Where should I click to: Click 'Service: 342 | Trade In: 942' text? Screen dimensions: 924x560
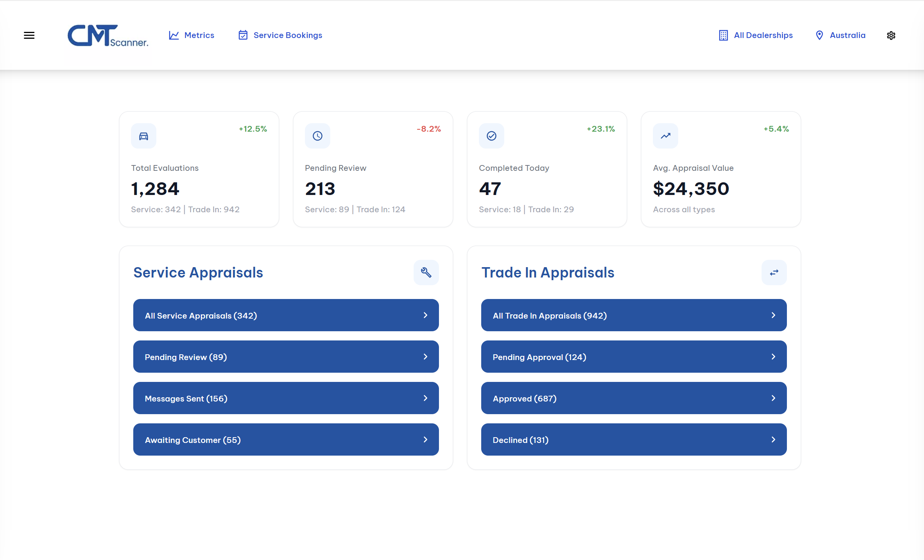(x=185, y=210)
